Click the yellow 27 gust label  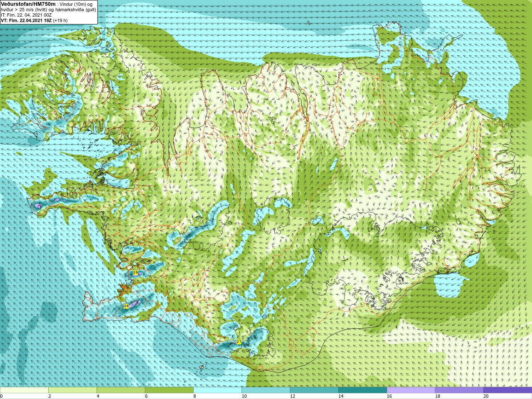click(x=239, y=342)
